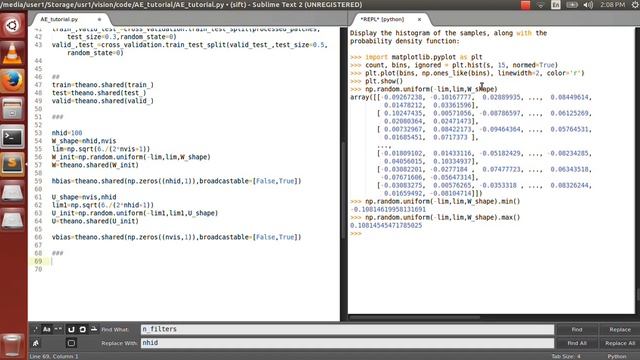Open the Terminal from the dock
The width and height of the screenshot is (640, 360).
pyautogui.click(x=12, y=137)
